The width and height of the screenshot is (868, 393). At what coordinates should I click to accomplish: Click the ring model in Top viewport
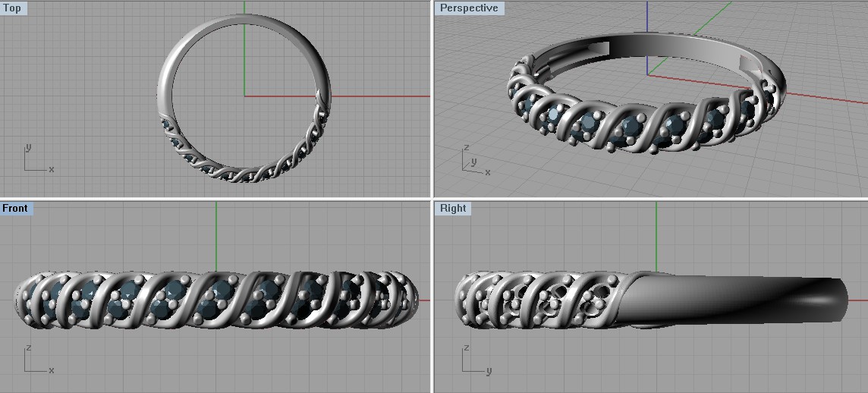244,99
